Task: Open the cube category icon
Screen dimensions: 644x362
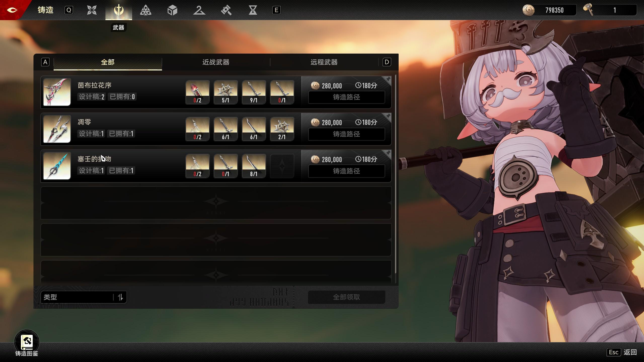Action: tap(172, 10)
